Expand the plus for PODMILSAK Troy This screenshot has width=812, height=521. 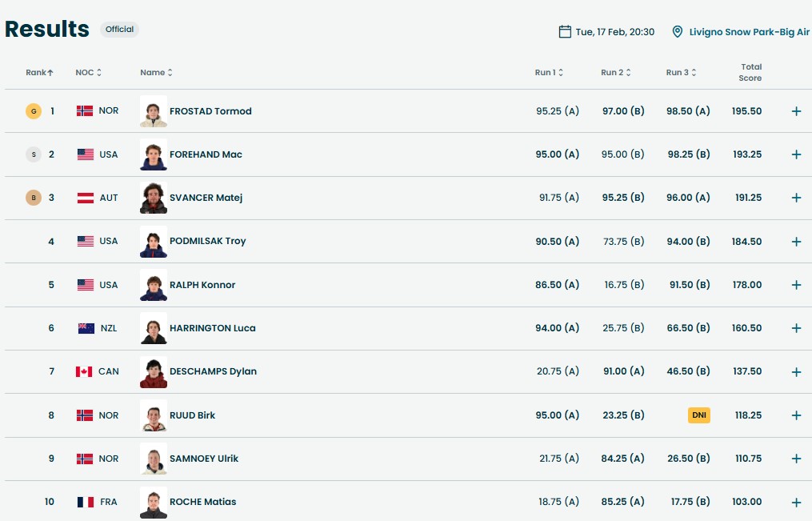click(x=796, y=242)
